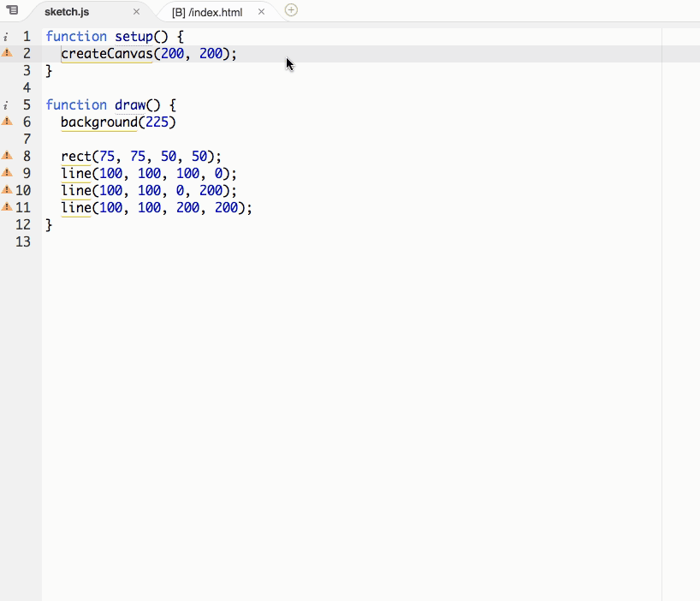Select line number 12 in the gutter
This screenshot has height=601, width=700.
click(x=23, y=224)
